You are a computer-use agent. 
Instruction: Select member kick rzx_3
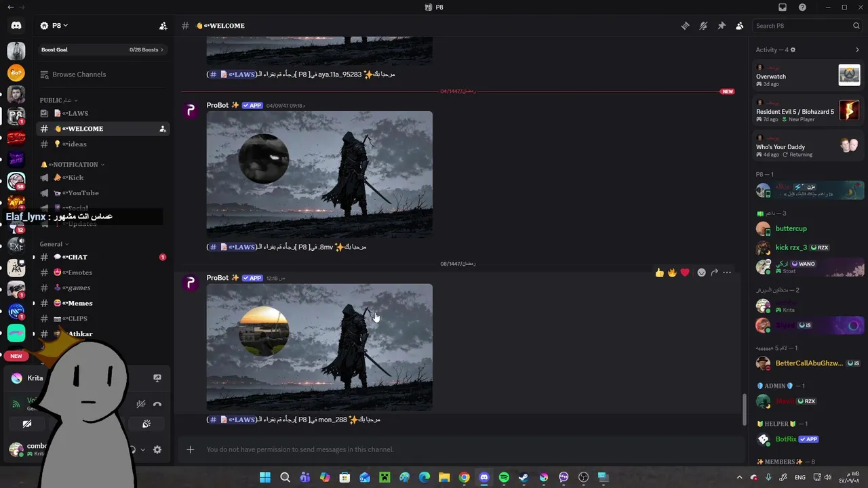pos(808,247)
